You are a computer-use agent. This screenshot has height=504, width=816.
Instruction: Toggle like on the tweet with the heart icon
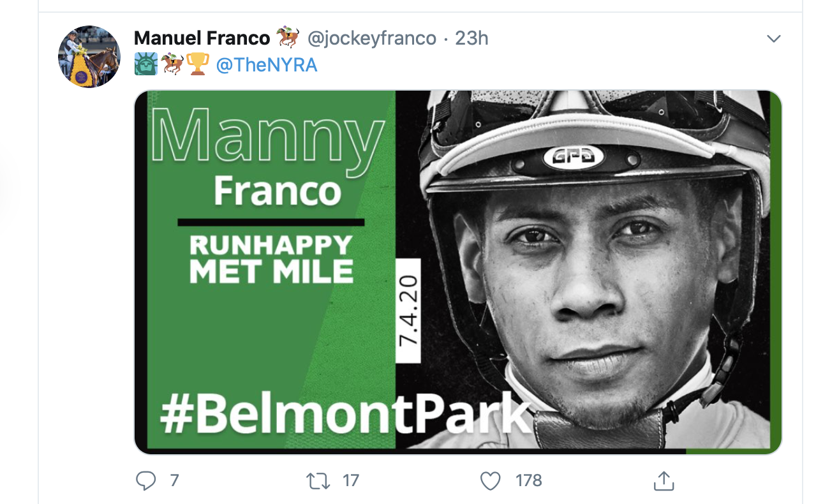point(489,482)
